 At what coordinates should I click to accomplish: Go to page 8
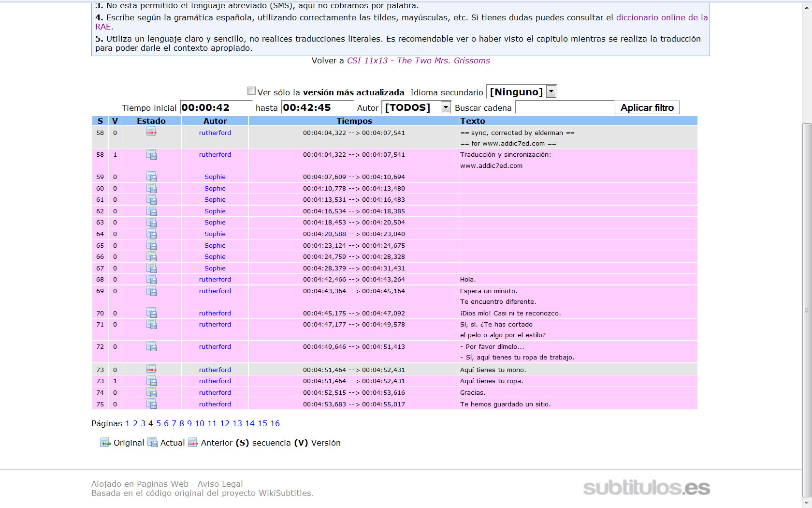pos(182,423)
